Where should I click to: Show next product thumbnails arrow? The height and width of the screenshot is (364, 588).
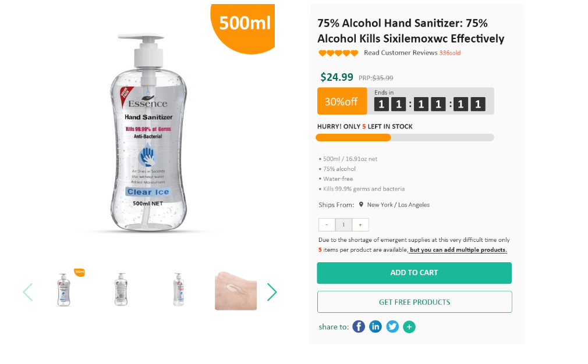pyautogui.click(x=272, y=292)
